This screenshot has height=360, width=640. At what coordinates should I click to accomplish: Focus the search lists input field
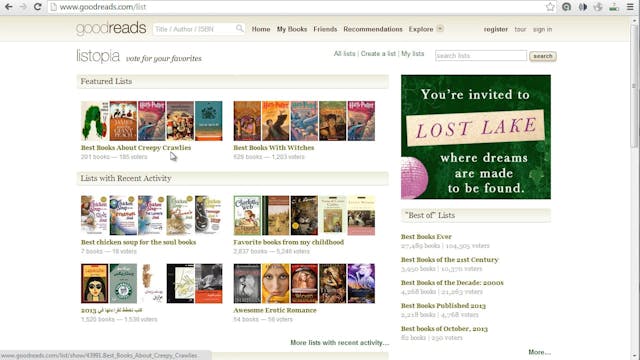tap(481, 56)
